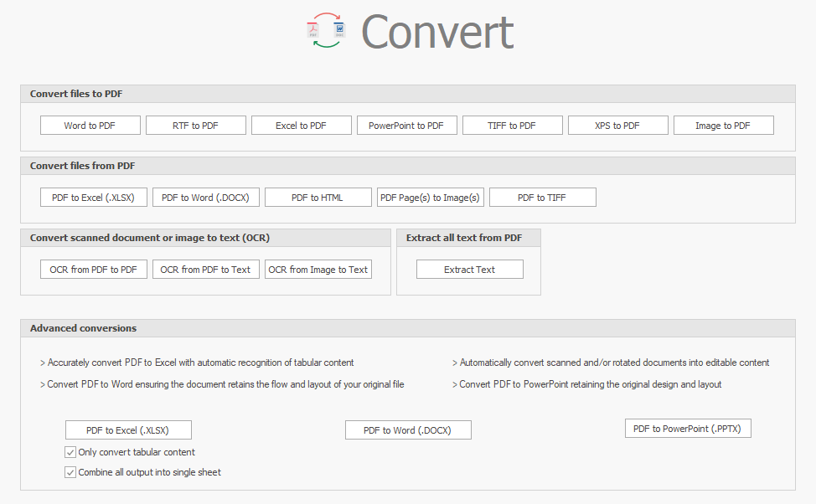Start TIFF to PDF conversion
This screenshot has width=816, height=504.
pyautogui.click(x=512, y=126)
